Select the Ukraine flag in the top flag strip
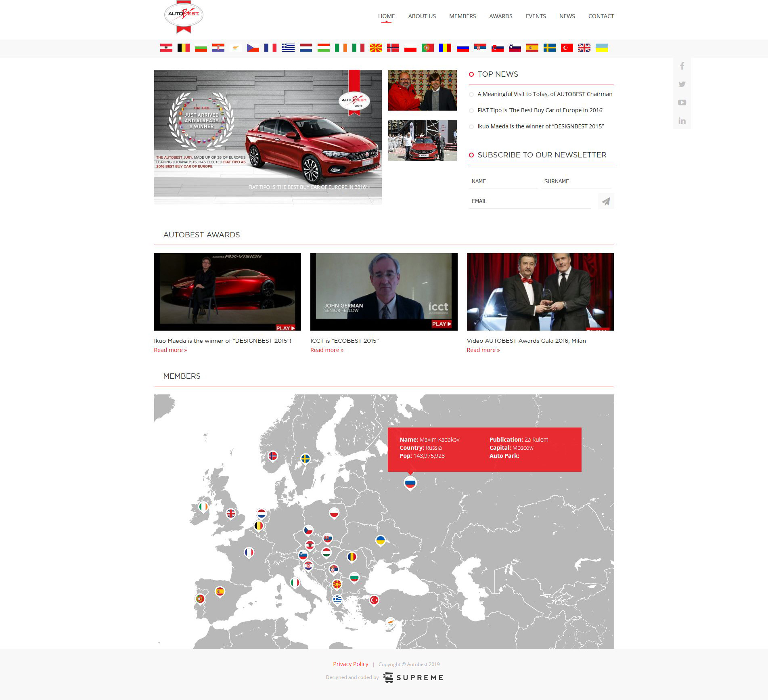Image resolution: width=768 pixels, height=700 pixels. (602, 48)
